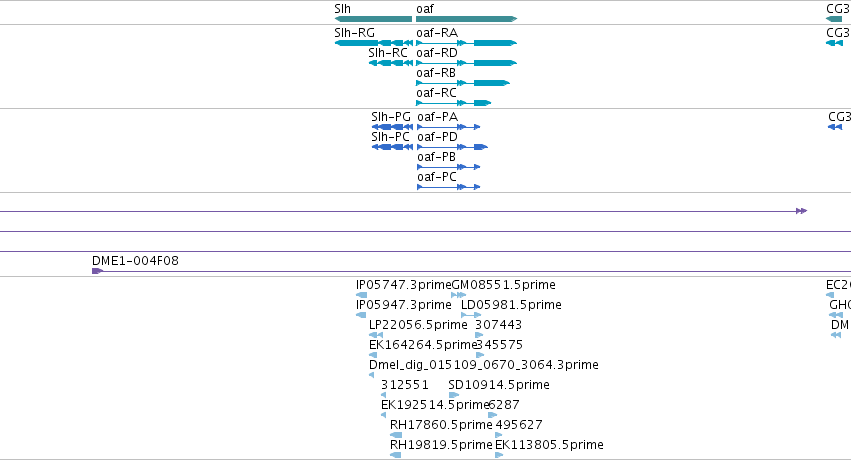The height and width of the screenshot is (460, 851).
Task: Select the EK113805.5prime EST marker
Action: [x=499, y=455]
